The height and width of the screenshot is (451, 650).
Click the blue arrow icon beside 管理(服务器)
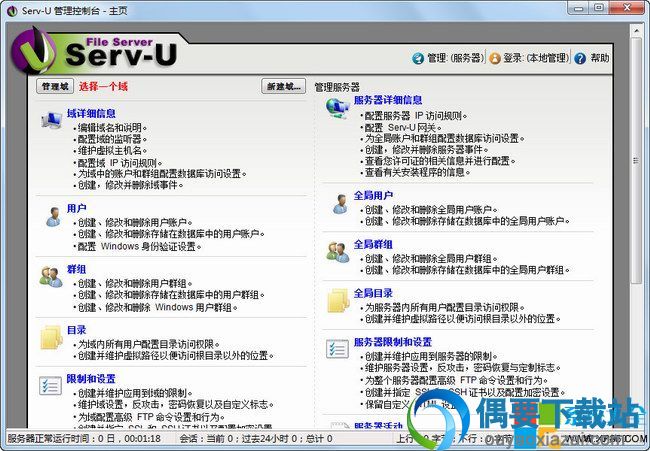418,58
